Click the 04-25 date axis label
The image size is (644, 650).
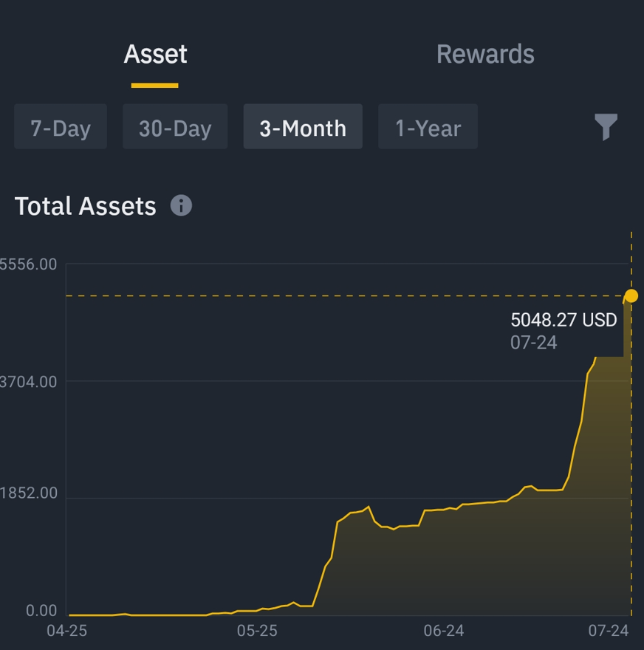click(67, 631)
